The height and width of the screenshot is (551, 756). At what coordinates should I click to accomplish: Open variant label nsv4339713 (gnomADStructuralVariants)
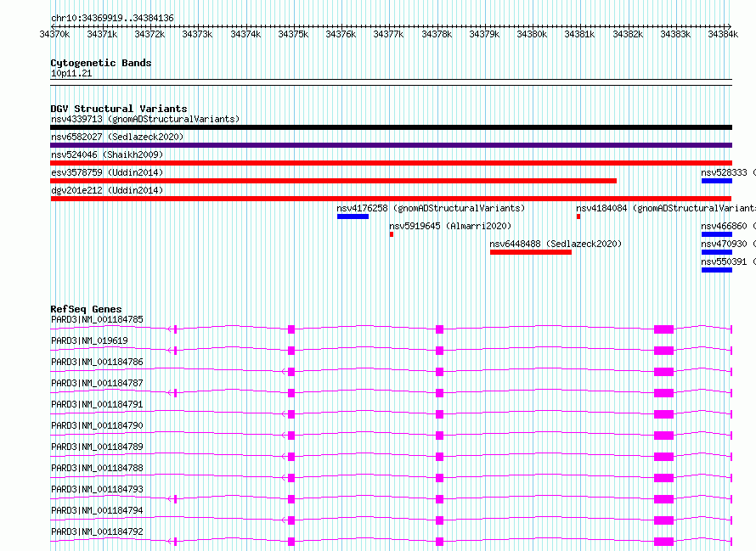145,119
